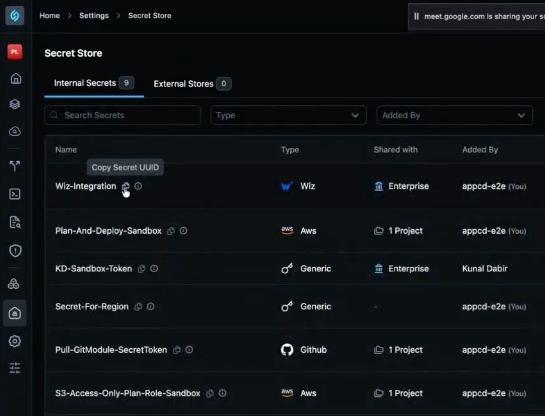The image size is (545, 416).
Task: Click the Name column header
Action: [x=66, y=150]
